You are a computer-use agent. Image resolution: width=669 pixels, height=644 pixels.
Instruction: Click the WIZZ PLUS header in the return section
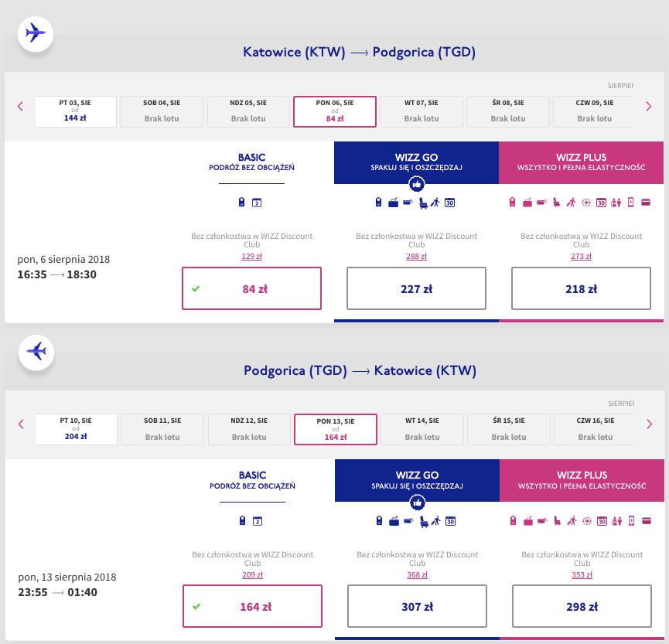coord(582,480)
